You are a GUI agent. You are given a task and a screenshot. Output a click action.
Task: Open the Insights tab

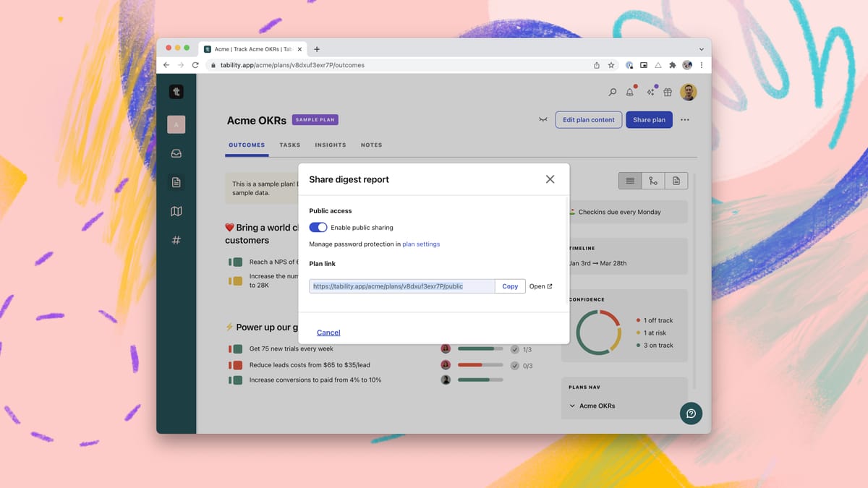330,145
